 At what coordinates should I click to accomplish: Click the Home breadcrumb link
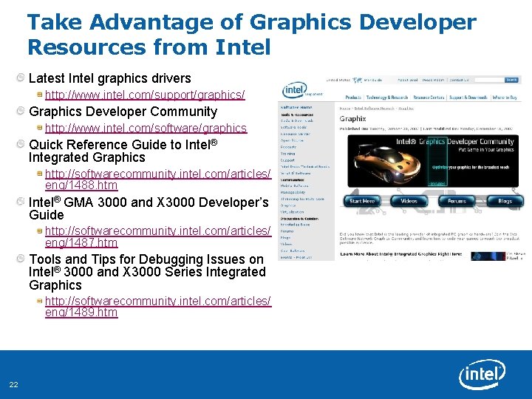coord(345,108)
